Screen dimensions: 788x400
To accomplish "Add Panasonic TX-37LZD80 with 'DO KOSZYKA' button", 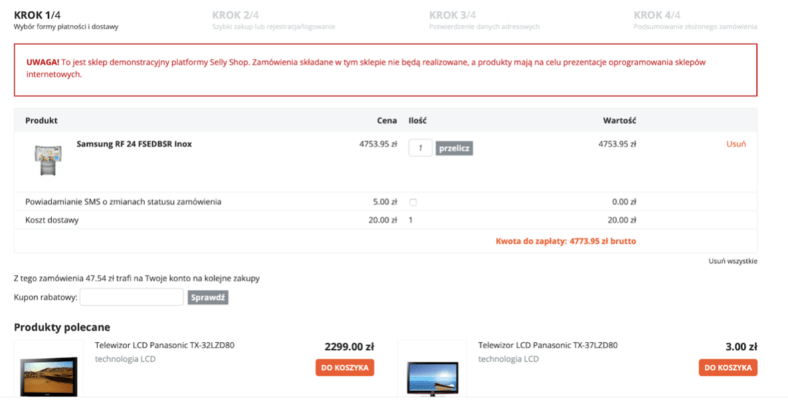I will point(726,368).
